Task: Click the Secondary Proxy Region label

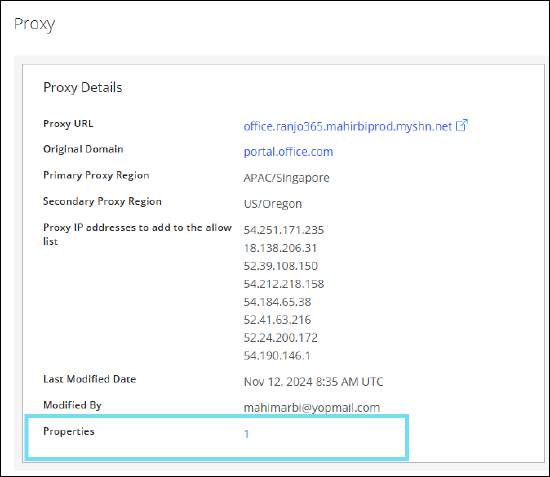Action: [102, 201]
